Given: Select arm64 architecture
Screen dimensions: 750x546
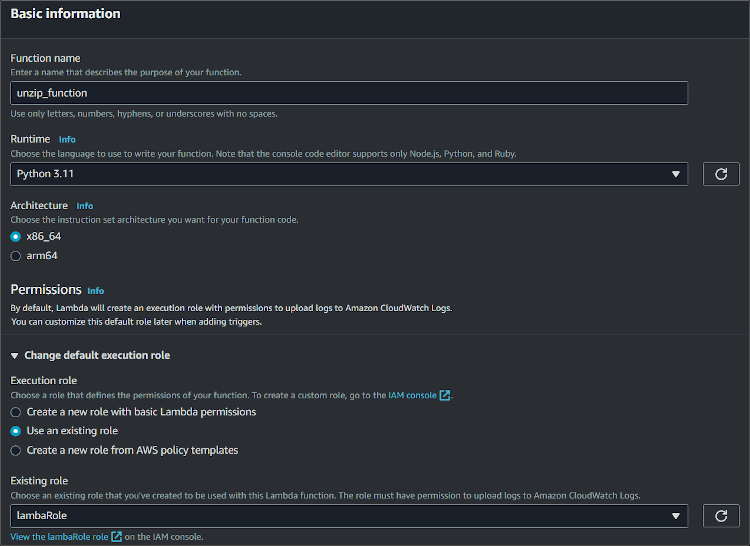Looking at the screenshot, I should coord(16,255).
